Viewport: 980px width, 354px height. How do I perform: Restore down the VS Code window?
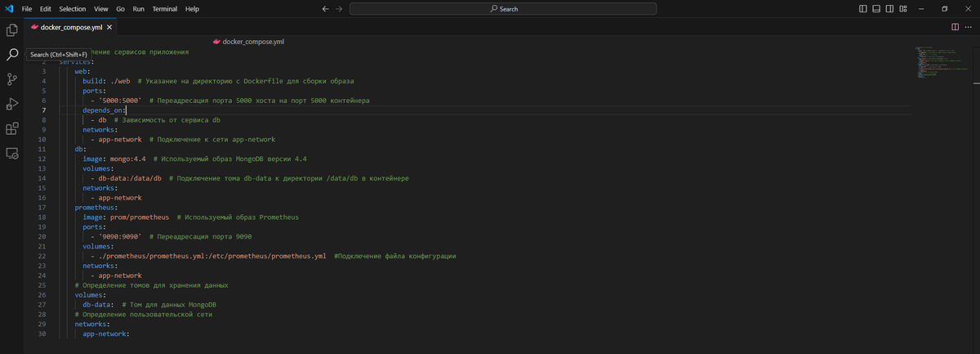point(944,8)
